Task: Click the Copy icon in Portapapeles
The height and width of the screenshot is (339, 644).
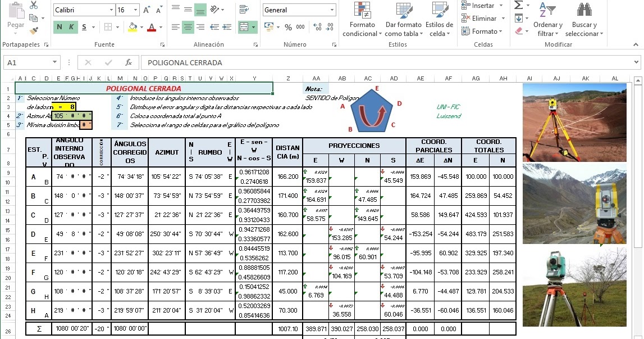Action: click(34, 17)
